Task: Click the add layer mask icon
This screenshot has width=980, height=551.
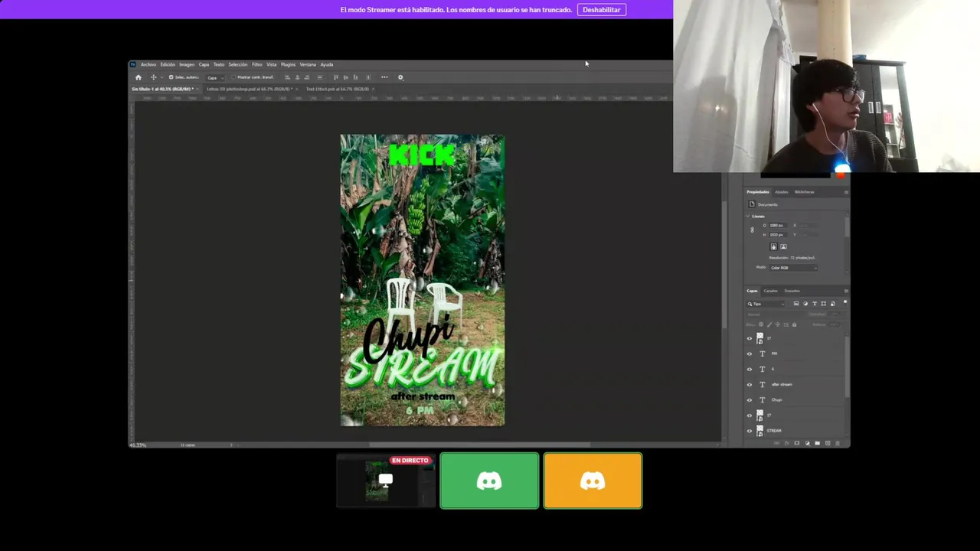Action: click(796, 443)
